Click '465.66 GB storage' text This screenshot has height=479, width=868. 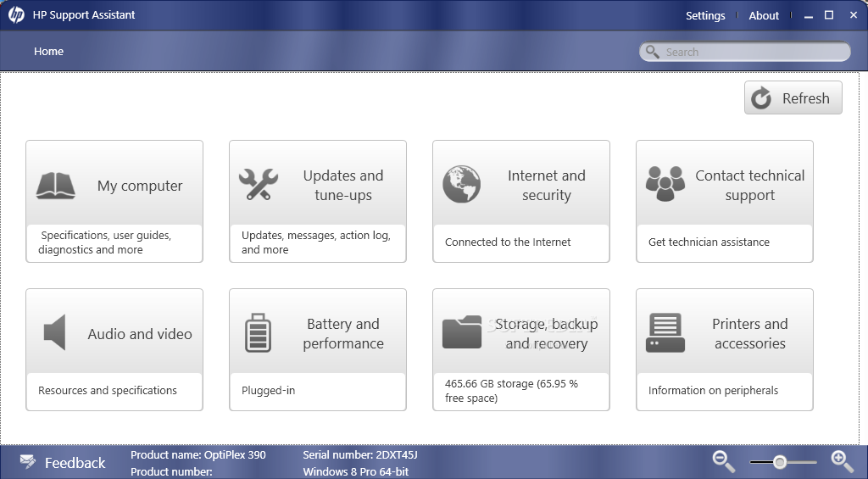489,383
